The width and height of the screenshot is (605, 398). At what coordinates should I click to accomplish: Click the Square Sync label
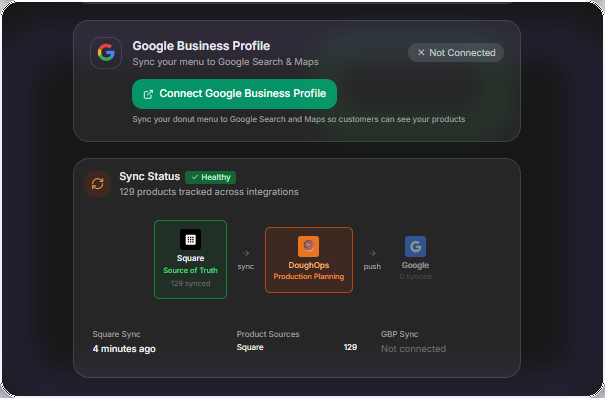coord(116,334)
